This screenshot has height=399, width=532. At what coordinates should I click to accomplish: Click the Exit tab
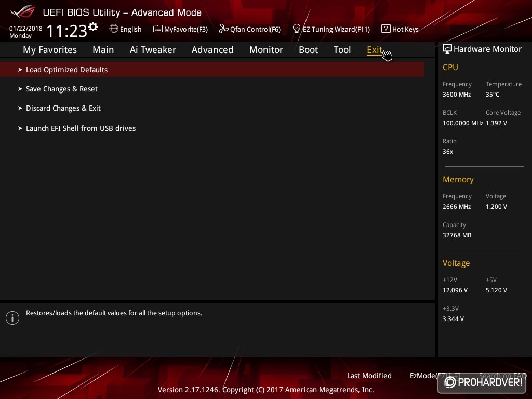375,50
